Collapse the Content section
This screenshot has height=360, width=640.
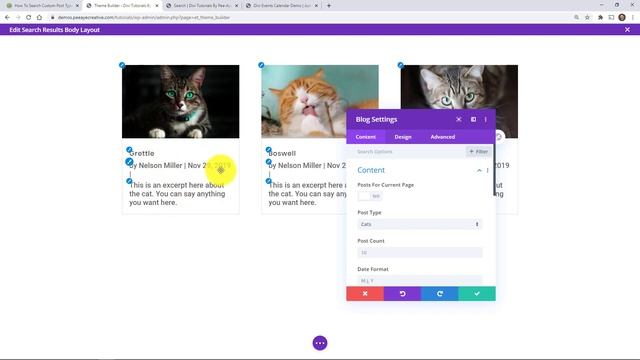point(479,171)
